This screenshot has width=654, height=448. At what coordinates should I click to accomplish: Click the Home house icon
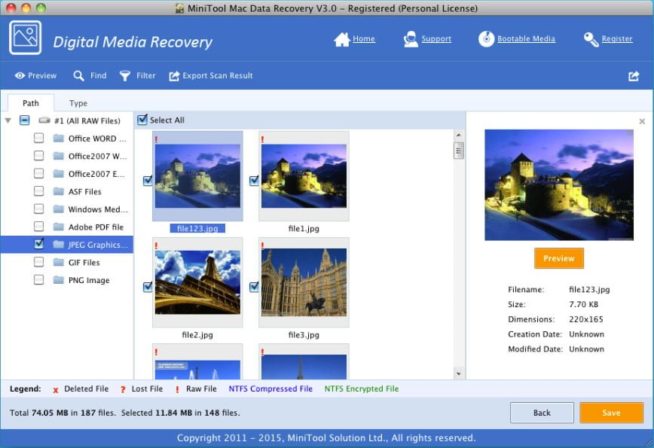point(342,40)
